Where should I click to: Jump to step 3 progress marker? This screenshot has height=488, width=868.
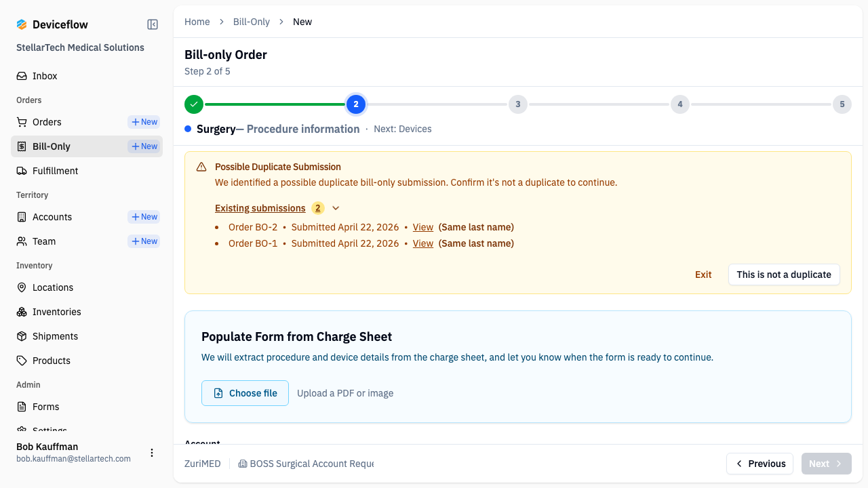tap(518, 104)
